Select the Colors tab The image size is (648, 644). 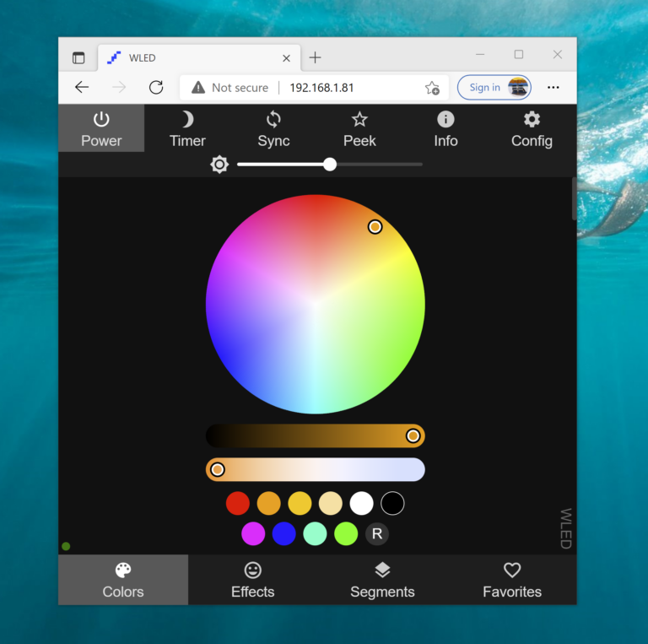(123, 580)
